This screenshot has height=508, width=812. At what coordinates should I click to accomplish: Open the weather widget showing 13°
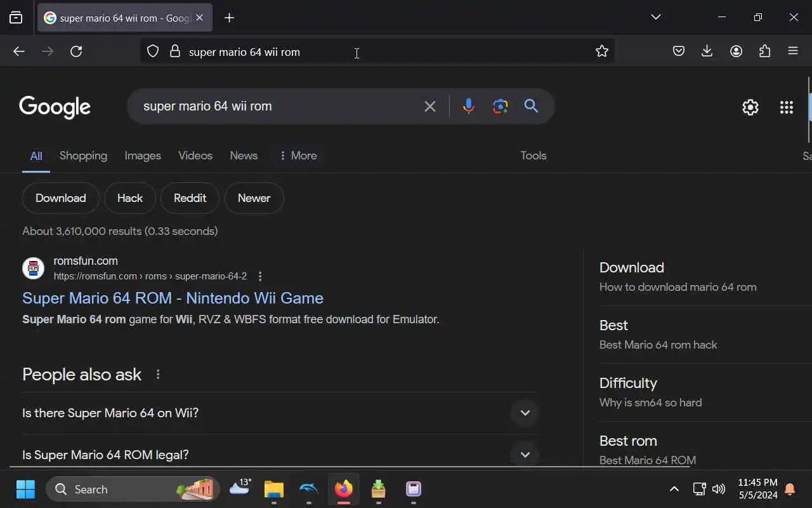coord(240,488)
